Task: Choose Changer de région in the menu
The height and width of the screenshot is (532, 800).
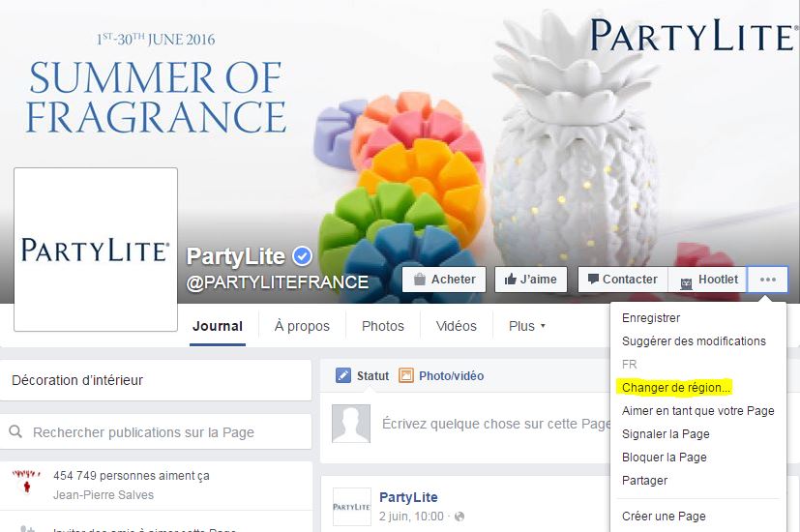Action: tap(676, 388)
